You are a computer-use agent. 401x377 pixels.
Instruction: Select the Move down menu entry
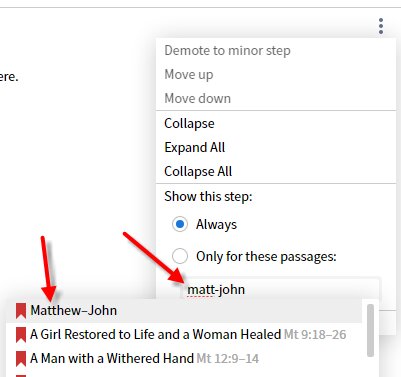pyautogui.click(x=276, y=98)
